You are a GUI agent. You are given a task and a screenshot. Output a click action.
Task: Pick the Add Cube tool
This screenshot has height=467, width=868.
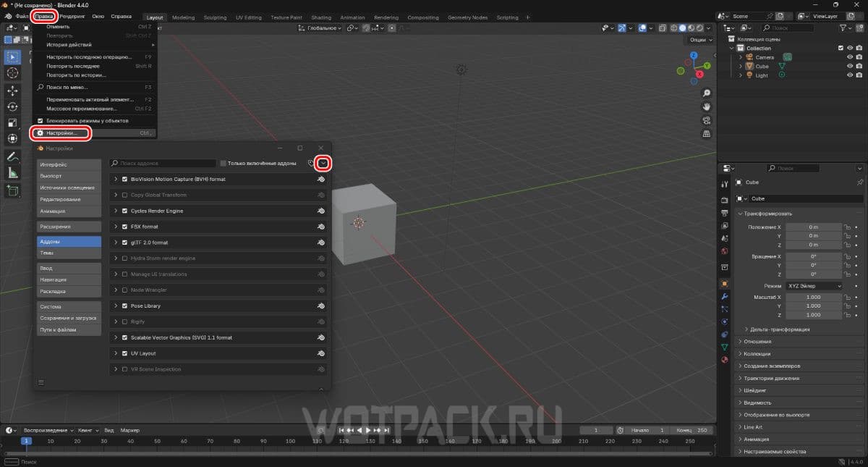pyautogui.click(x=12, y=190)
